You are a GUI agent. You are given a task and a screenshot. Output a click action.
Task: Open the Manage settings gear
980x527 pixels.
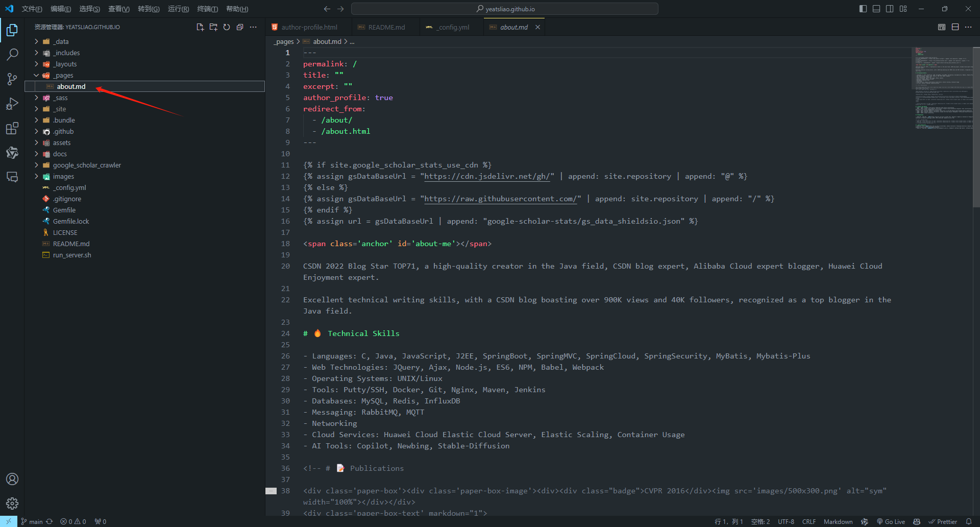(12, 504)
